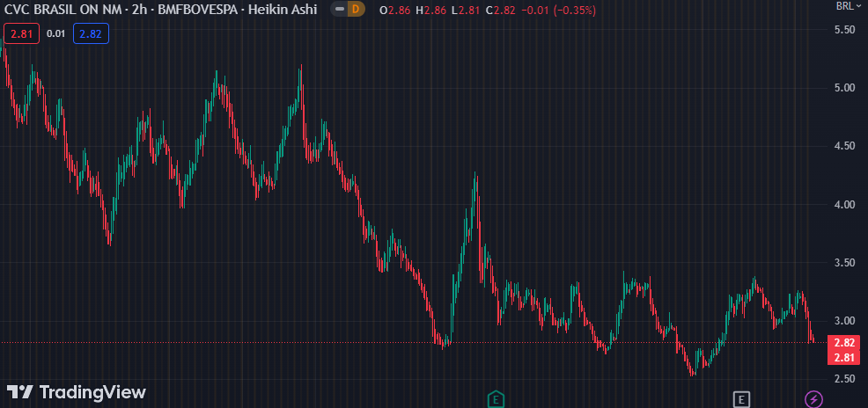
Task: Click the purple lightning bolt event icon
Action: point(813,398)
